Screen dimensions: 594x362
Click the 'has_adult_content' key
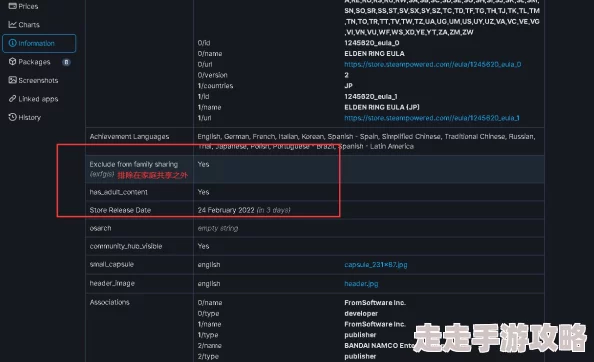[x=119, y=192]
